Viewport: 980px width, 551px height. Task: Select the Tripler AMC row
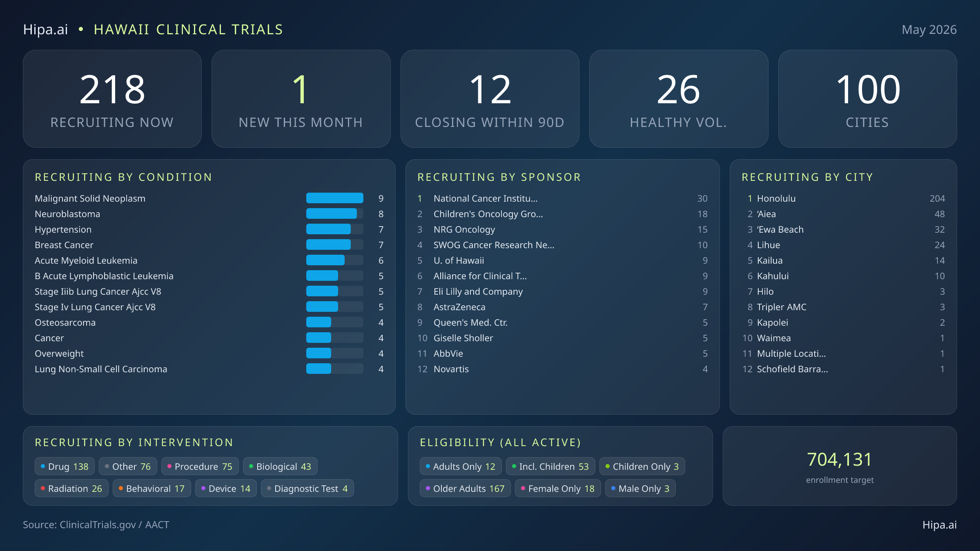(843, 307)
